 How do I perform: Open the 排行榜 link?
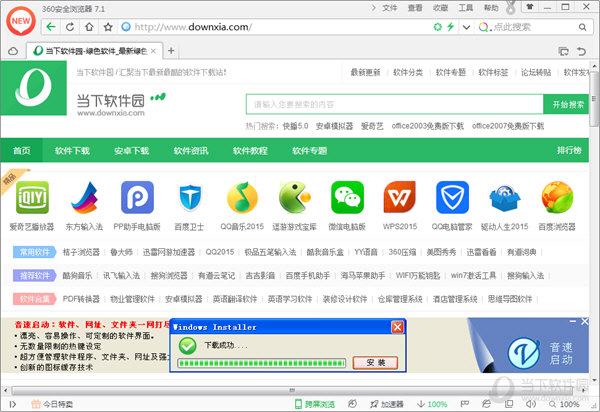point(569,150)
